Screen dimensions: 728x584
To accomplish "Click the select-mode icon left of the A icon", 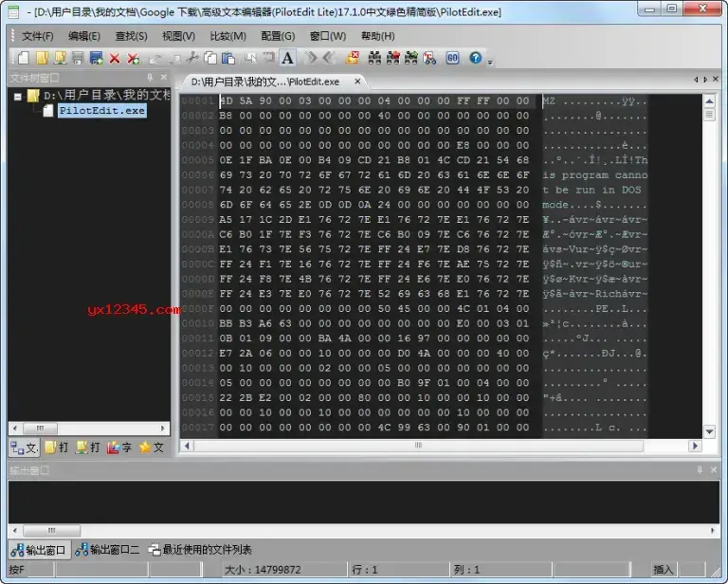I will pyautogui.click(x=250, y=58).
